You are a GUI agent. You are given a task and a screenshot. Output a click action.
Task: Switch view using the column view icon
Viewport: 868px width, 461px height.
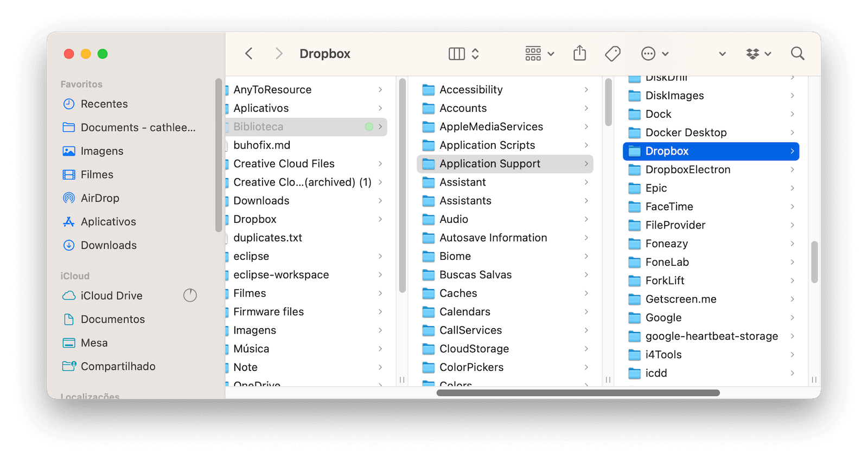point(457,54)
